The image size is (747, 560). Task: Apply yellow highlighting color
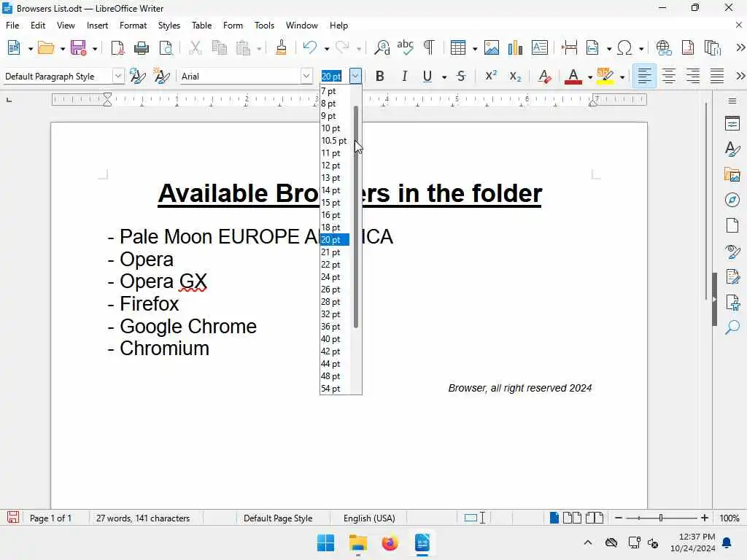(x=605, y=76)
